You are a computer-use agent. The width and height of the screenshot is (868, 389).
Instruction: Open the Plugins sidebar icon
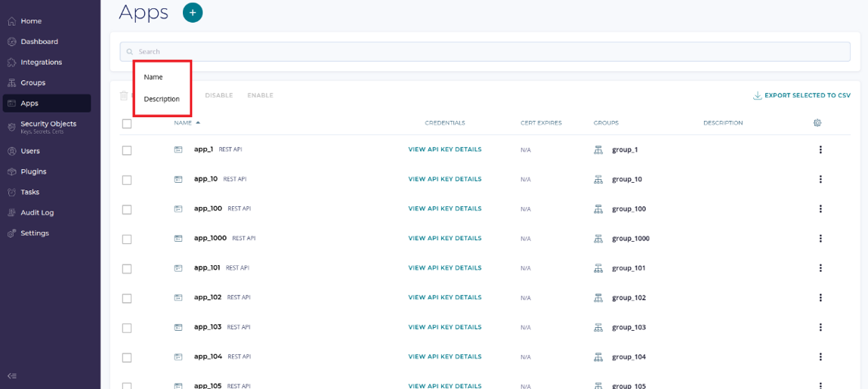click(11, 171)
